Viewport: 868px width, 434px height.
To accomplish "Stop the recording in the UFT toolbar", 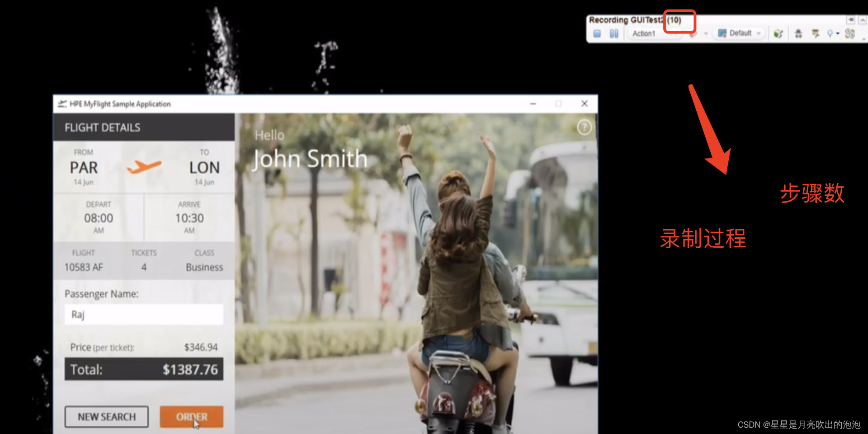I will point(597,33).
